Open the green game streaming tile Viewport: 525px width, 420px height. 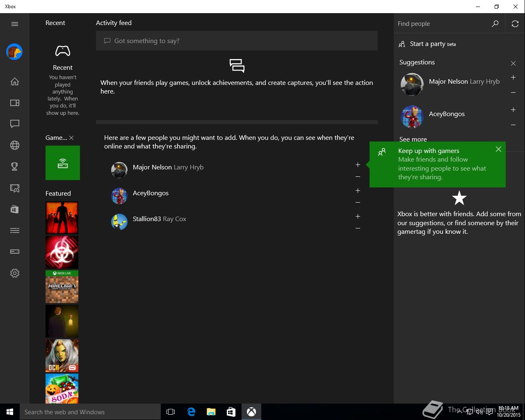point(63,163)
